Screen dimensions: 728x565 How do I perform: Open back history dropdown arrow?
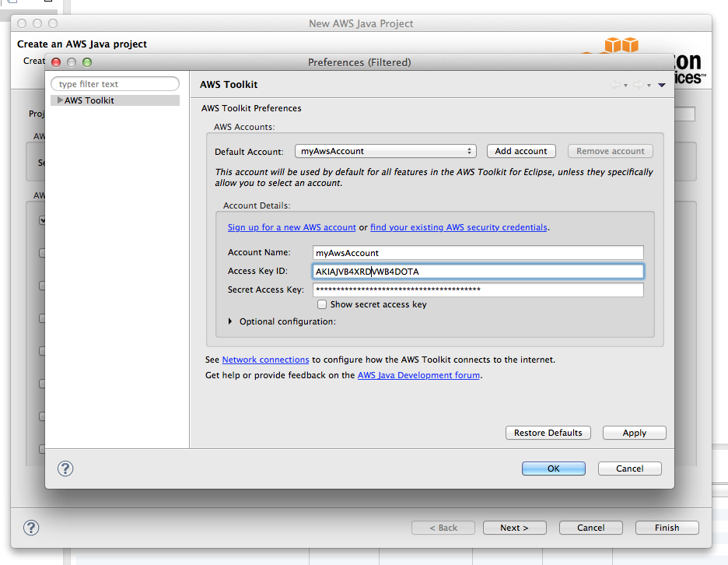[x=625, y=86]
